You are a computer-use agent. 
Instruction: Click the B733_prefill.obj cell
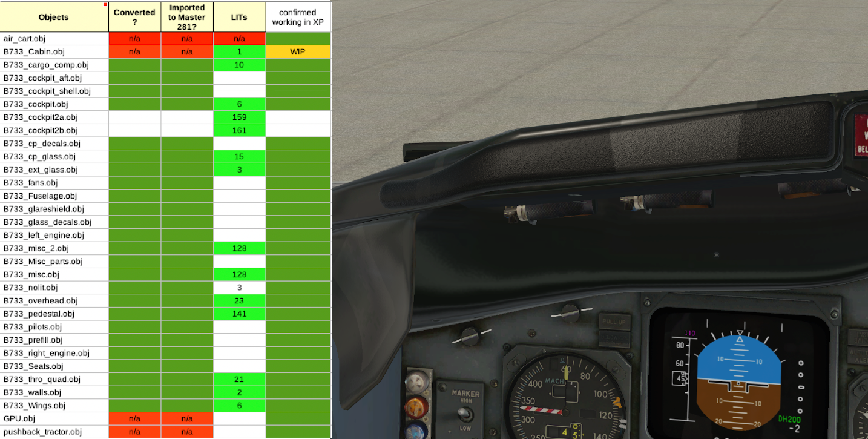click(x=54, y=340)
